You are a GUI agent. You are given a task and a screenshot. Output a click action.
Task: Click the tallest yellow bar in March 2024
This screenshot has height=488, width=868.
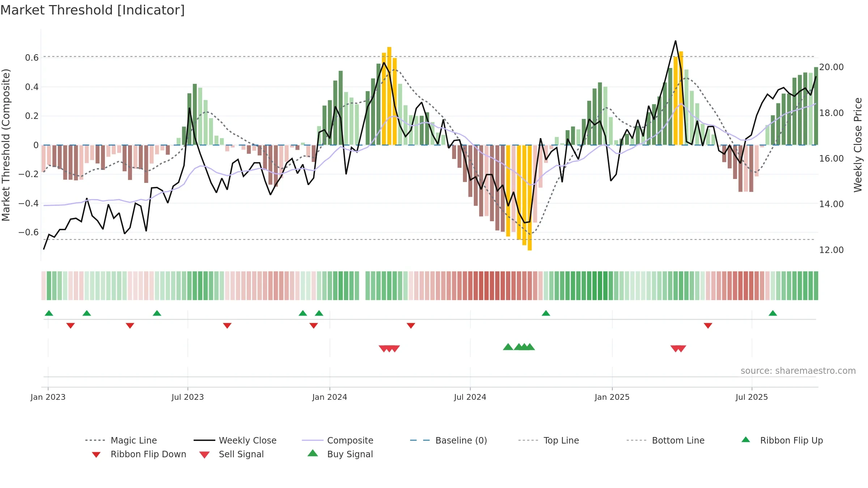coord(389,96)
